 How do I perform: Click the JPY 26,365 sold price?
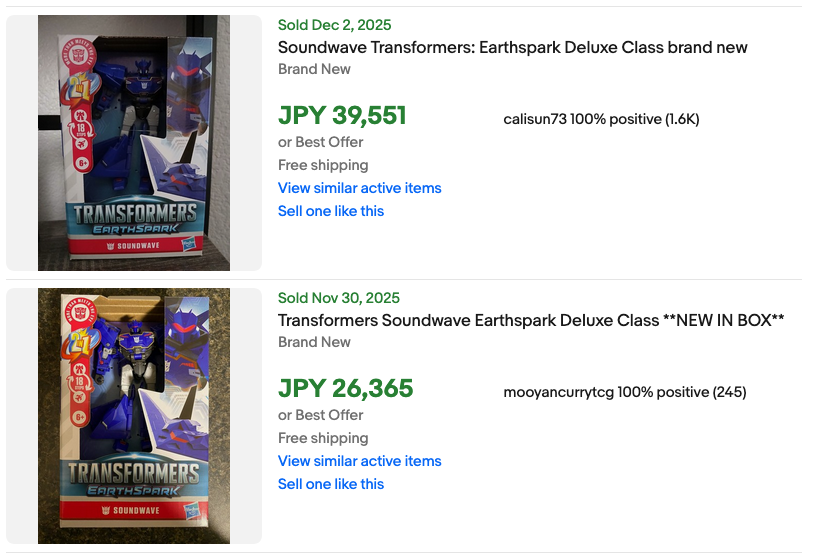point(345,389)
